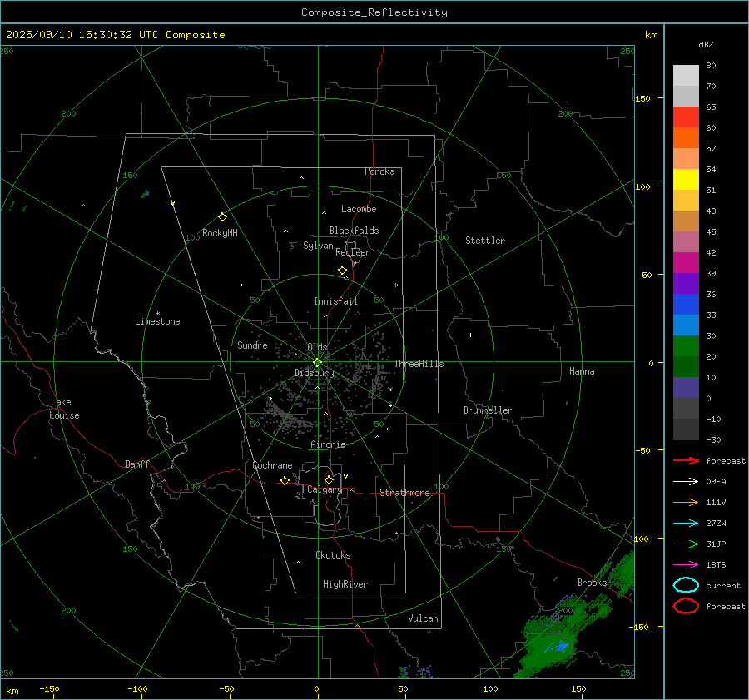
Task: Click the red forecast arrow legend icon
Action: (686, 460)
